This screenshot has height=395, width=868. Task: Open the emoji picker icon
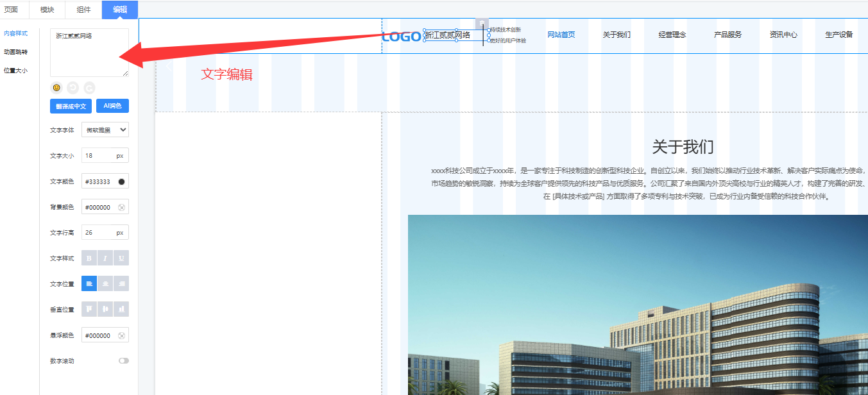coord(56,87)
